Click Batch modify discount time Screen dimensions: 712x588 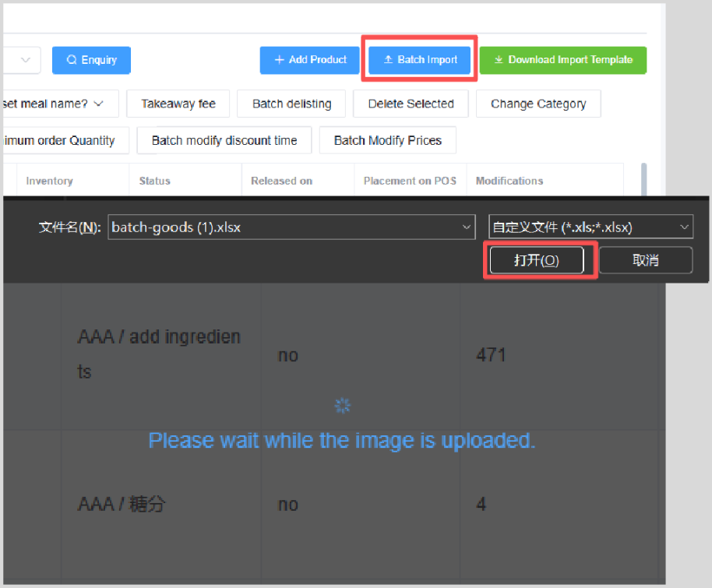[224, 141]
